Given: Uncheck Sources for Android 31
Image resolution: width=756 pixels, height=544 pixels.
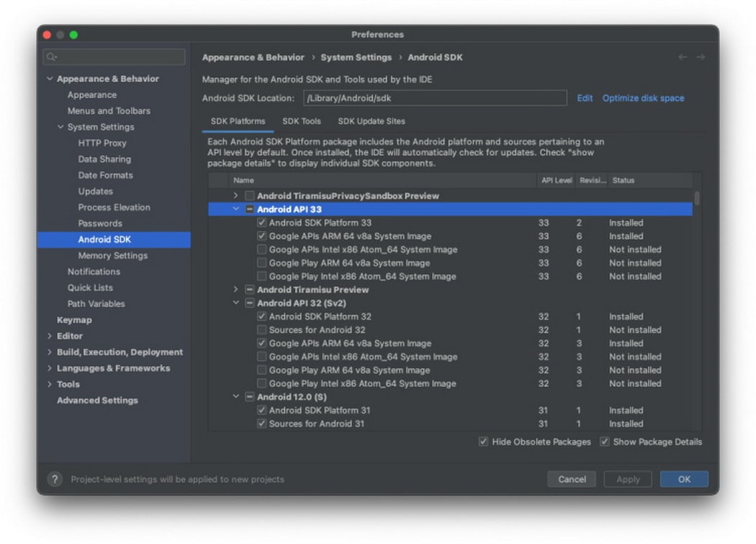Looking at the screenshot, I should click(261, 424).
